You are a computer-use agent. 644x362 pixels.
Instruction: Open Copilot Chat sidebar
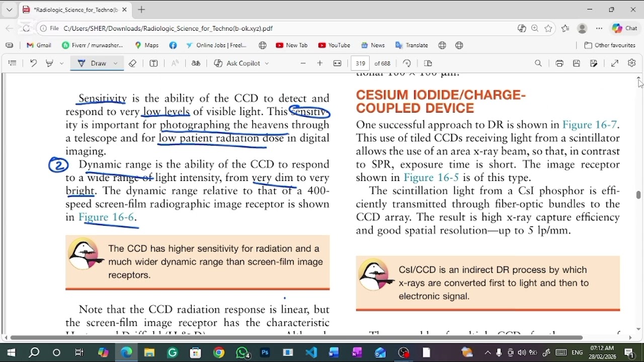tap(625, 29)
